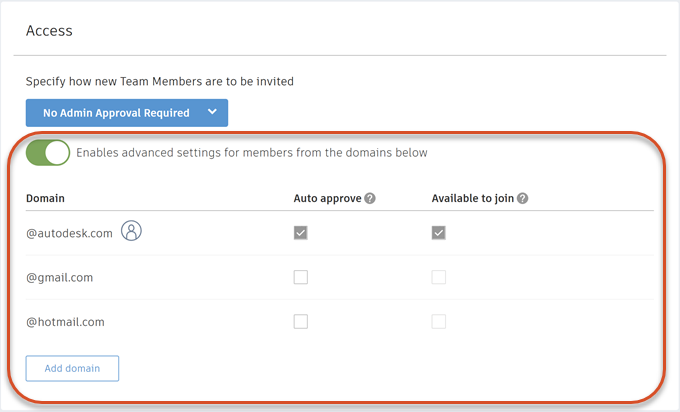
Task: Click the help icon beside Available to join
Action: pyautogui.click(x=522, y=198)
